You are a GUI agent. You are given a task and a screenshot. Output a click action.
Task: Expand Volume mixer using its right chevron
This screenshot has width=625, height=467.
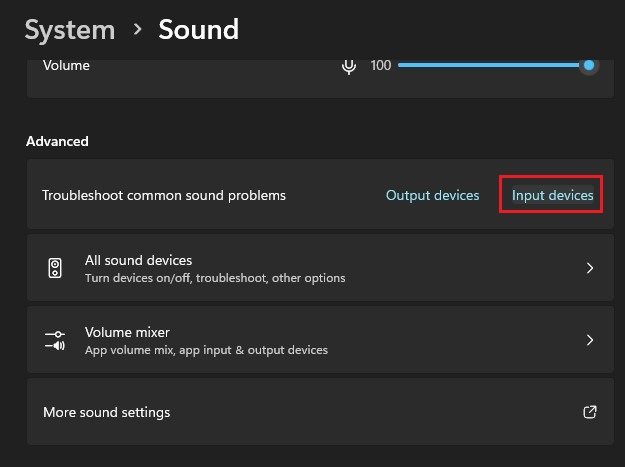(590, 340)
